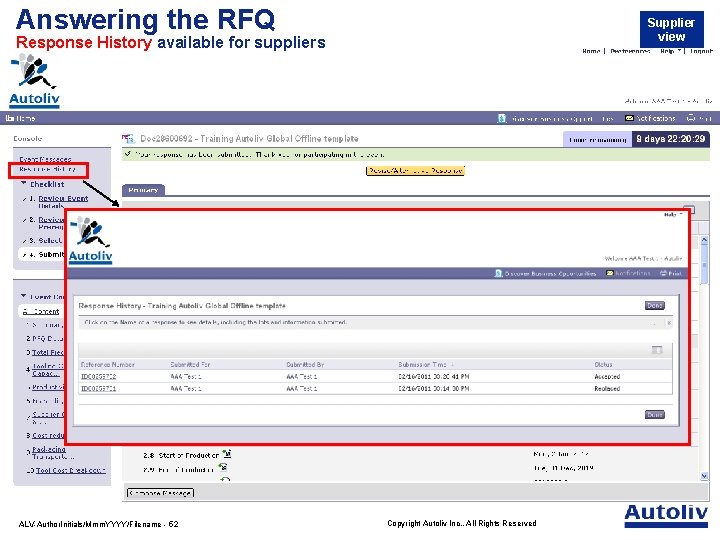This screenshot has height=540, width=720.
Task: Open the Cost reduction link in Event Contents
Action: pyautogui.click(x=48, y=435)
